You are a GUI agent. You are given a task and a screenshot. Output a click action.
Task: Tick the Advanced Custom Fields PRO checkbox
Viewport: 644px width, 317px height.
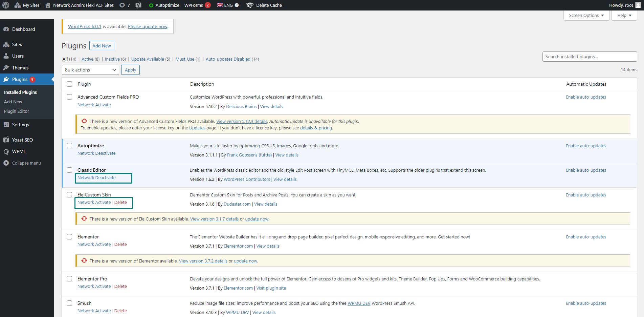click(x=69, y=97)
